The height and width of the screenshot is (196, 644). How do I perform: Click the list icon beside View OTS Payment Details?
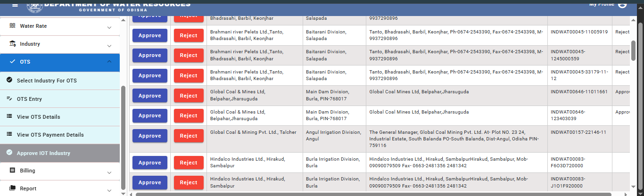(9, 134)
